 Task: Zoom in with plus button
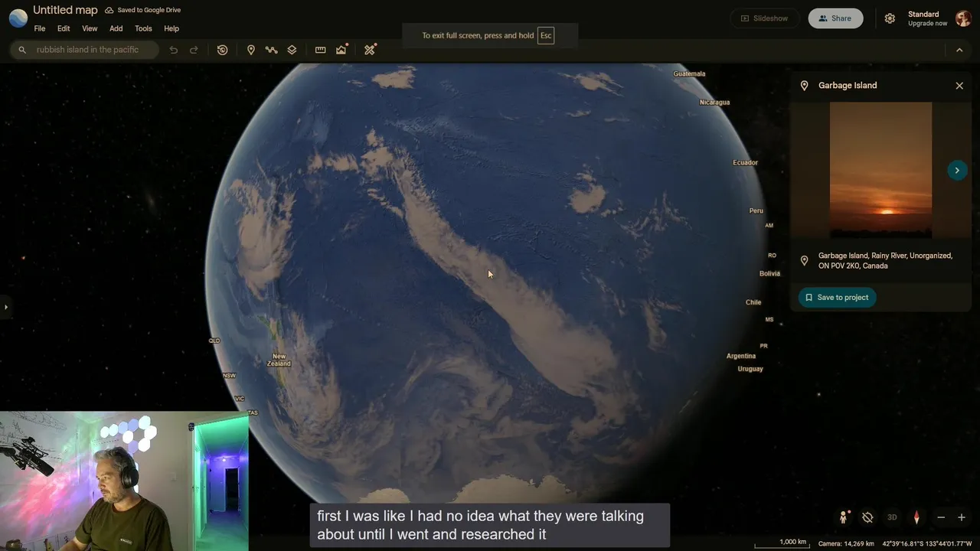pos(962,517)
